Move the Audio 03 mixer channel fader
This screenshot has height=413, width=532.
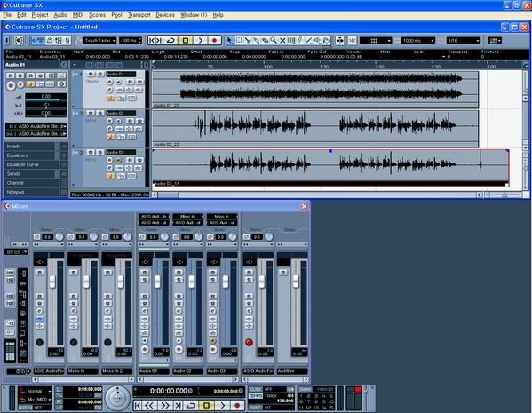click(x=226, y=282)
